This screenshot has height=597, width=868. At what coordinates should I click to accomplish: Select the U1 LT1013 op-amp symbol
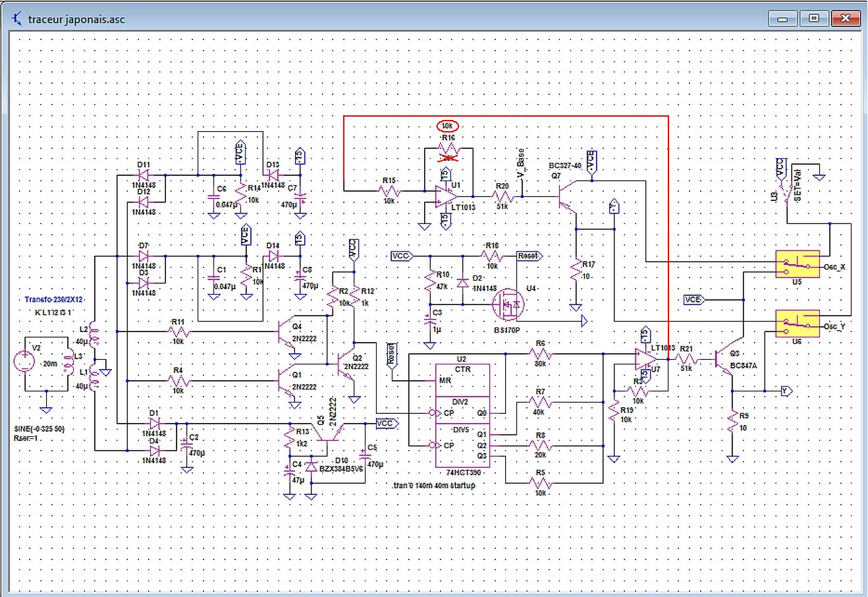tap(447, 196)
